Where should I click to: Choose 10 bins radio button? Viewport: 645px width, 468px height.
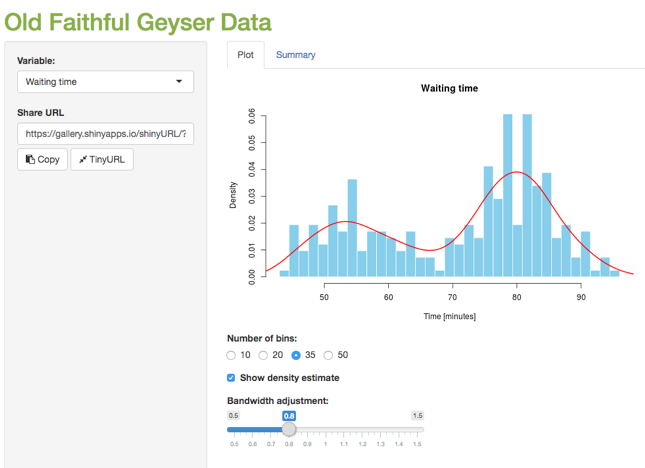[x=232, y=355]
